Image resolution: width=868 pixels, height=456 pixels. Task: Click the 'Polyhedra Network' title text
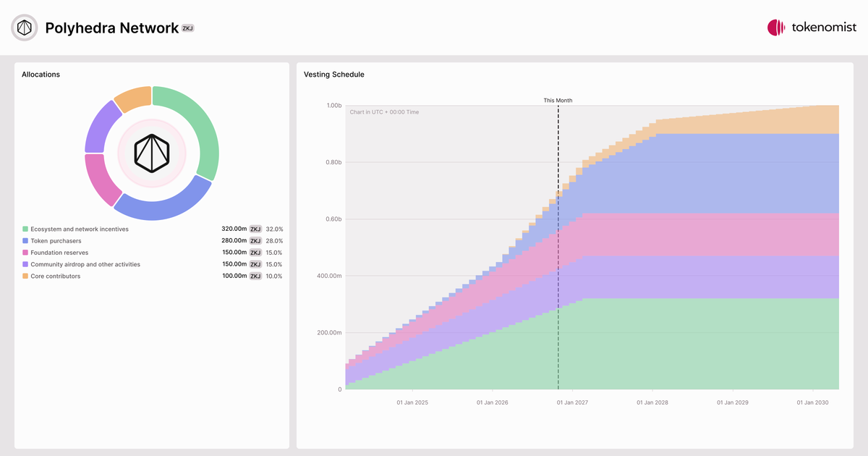point(111,28)
